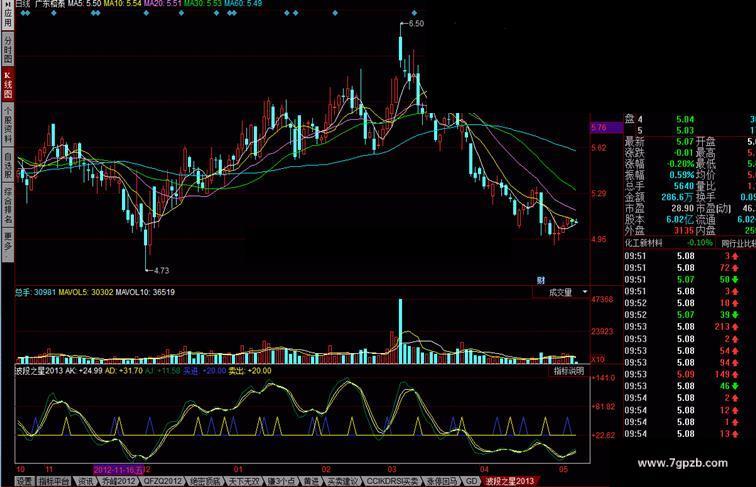Select the indicator tab ending in 2012 before QFZQ2012
This screenshot has height=487, width=756.
tap(119, 481)
